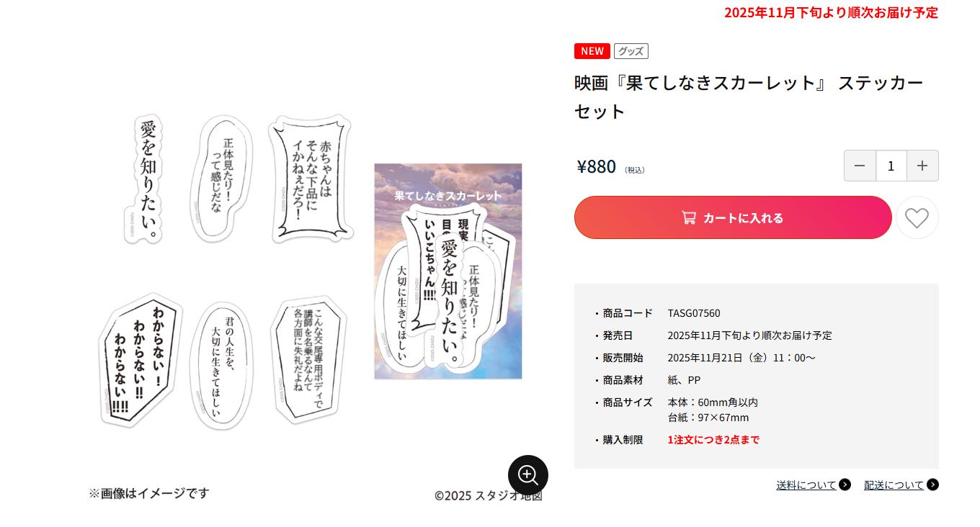Open the 配送について link

pos(894,485)
